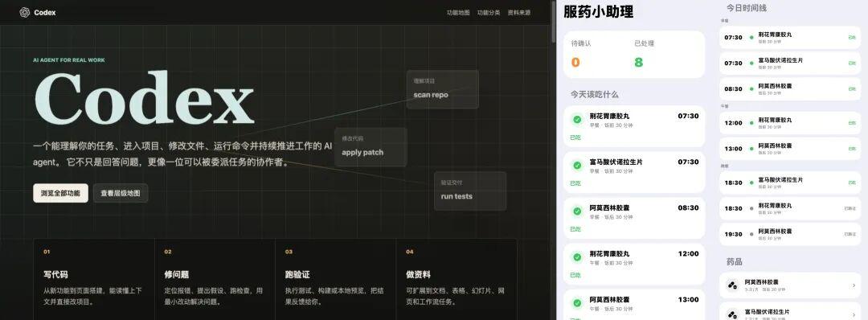Click check icon on 荆花胃康胶丸 12:00 card
The image size is (868, 320).
577,257
